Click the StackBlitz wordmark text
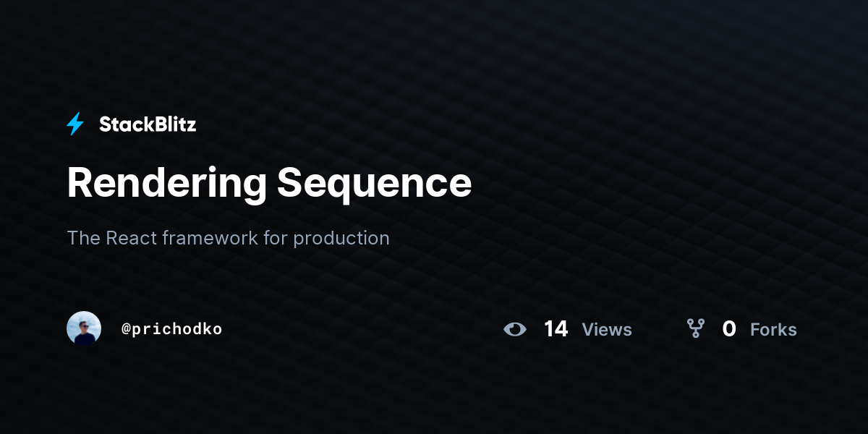The width and height of the screenshot is (868, 434). 148,124
